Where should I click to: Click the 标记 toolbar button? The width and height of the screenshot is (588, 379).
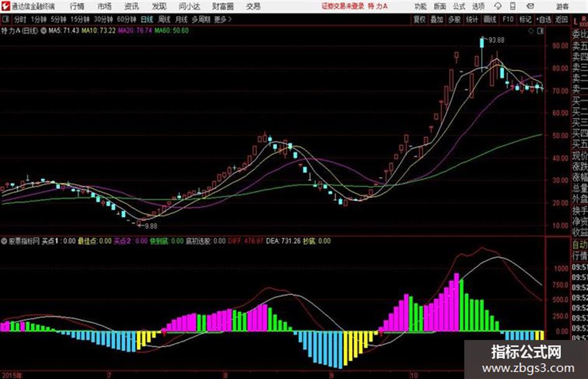pyautogui.click(x=525, y=19)
